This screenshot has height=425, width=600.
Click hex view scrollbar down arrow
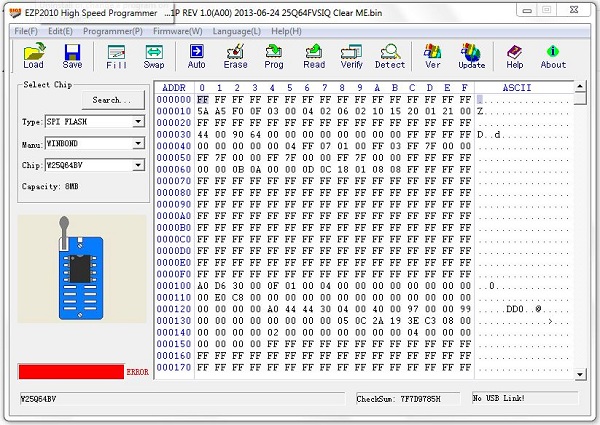[580, 374]
